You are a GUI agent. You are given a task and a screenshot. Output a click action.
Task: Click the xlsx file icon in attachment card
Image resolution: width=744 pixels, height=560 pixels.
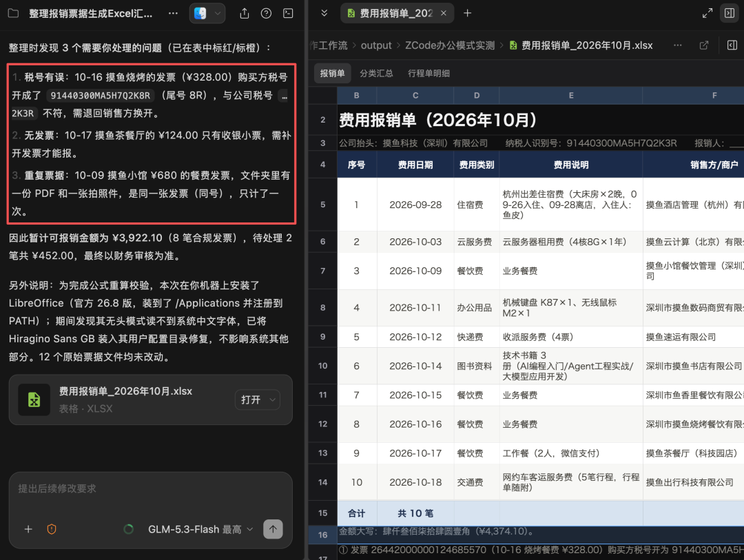click(x=34, y=400)
